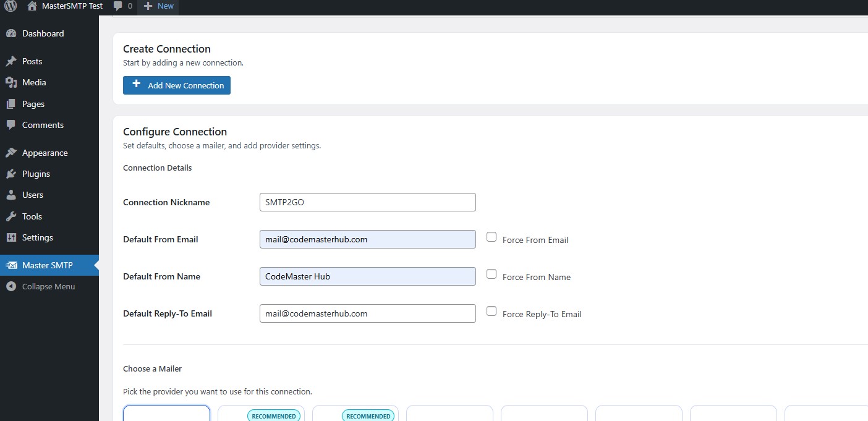Expand the New content menu in admin bar
Screen dimensions: 868x421
[x=159, y=6]
